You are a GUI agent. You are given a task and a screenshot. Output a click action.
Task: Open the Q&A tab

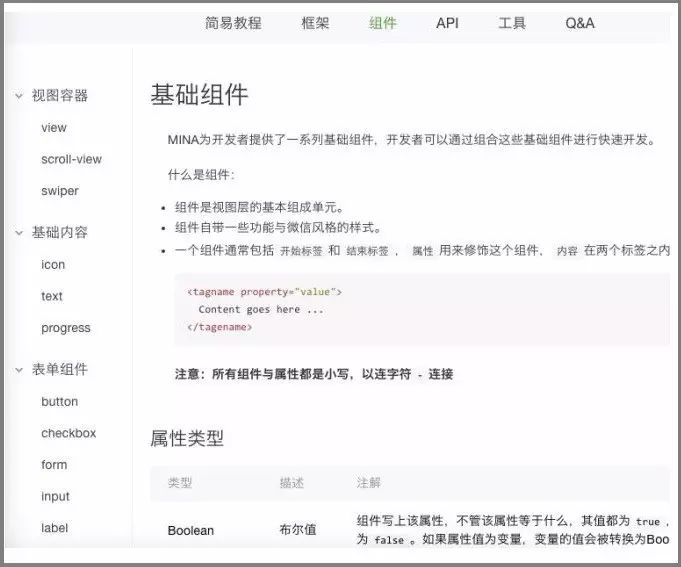(x=580, y=23)
